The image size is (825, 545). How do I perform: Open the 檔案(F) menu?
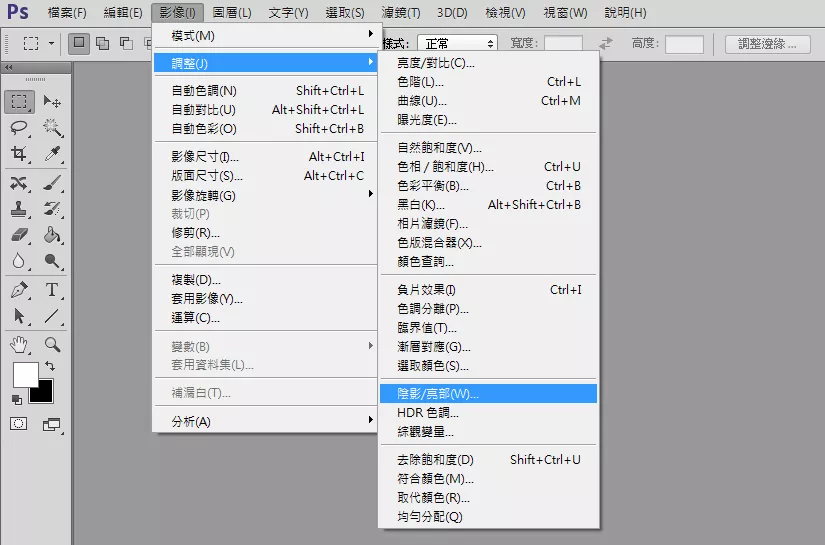[x=67, y=13]
